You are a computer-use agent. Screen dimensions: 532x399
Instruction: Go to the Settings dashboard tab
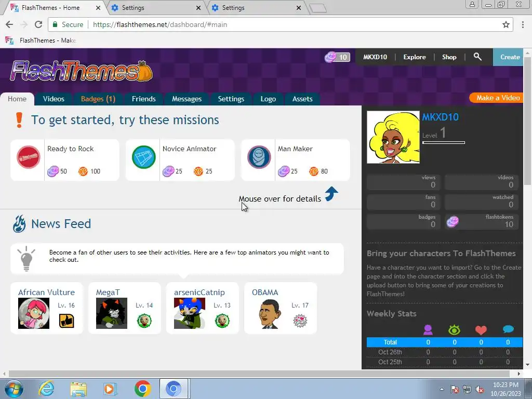pyautogui.click(x=231, y=99)
